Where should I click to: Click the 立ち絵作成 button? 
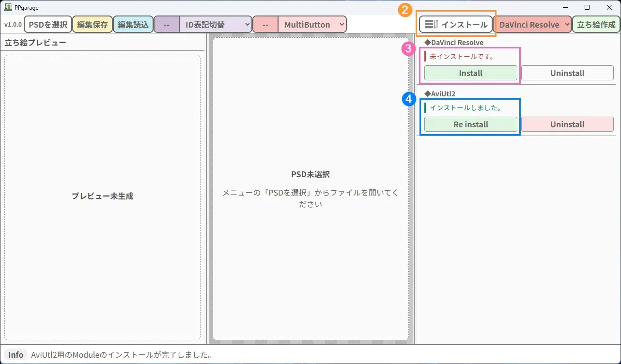(596, 25)
